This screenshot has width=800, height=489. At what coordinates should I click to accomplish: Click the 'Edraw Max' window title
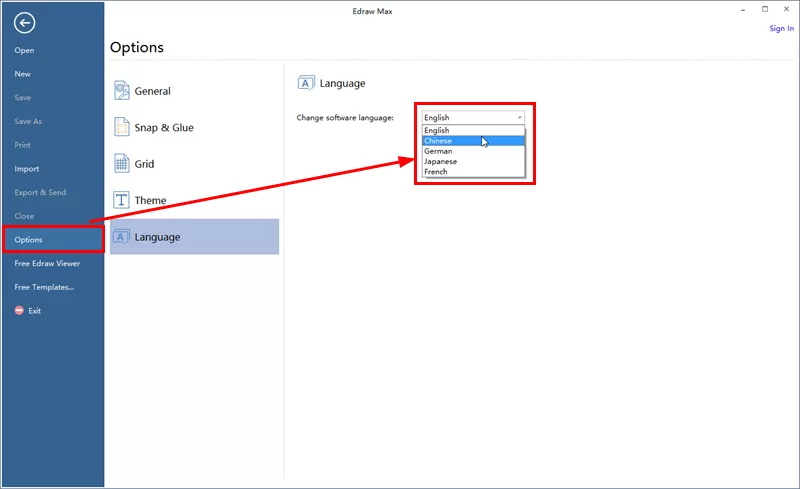(372, 11)
